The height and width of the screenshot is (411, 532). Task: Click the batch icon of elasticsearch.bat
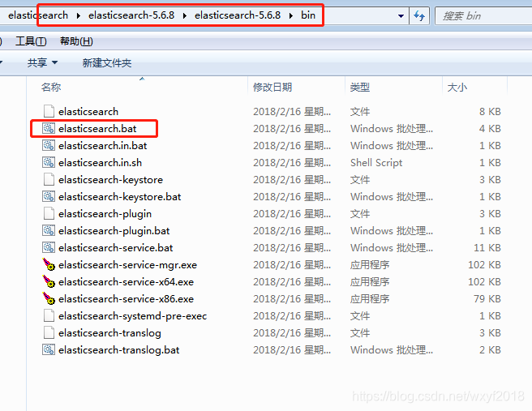[x=49, y=128]
